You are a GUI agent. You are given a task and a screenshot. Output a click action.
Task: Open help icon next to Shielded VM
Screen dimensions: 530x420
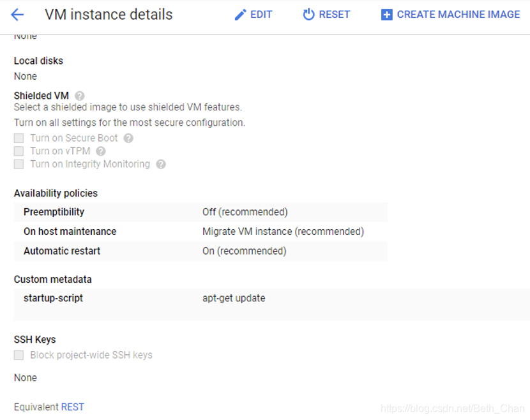(x=79, y=96)
